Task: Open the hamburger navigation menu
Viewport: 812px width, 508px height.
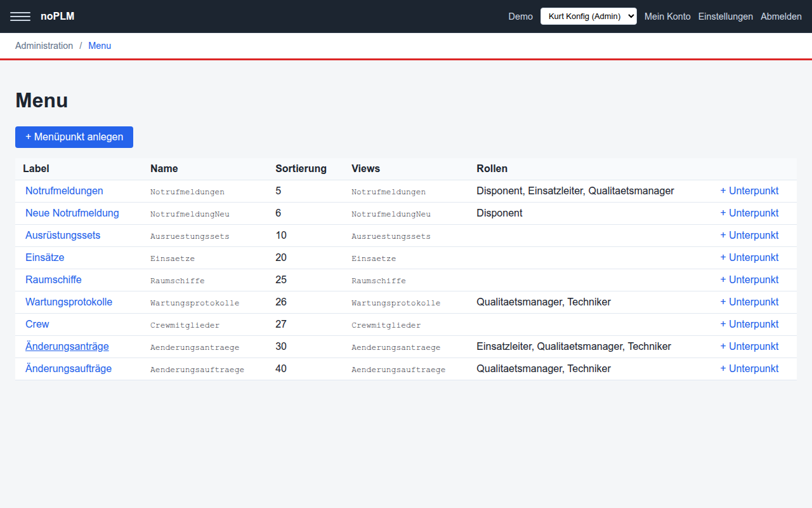Action: pos(20,17)
